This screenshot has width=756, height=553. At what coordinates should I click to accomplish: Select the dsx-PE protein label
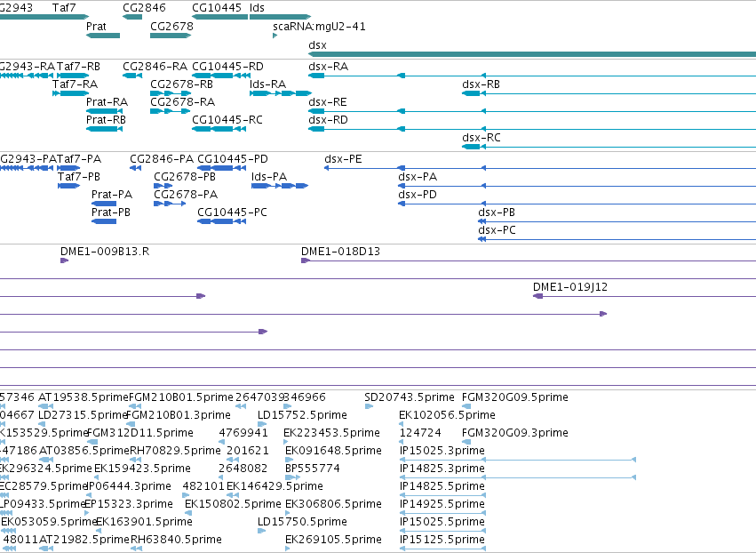pyautogui.click(x=343, y=159)
